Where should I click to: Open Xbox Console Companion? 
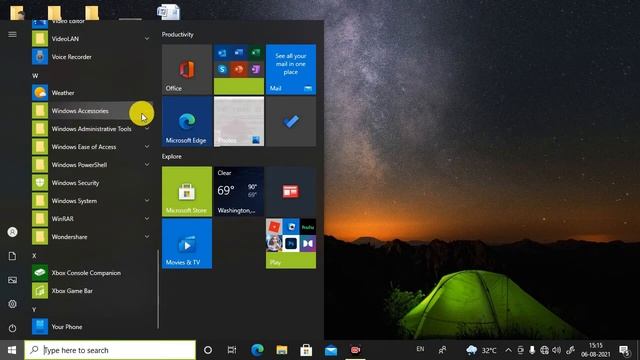coord(92,273)
